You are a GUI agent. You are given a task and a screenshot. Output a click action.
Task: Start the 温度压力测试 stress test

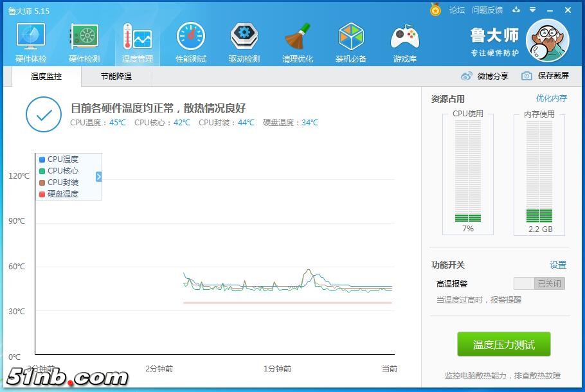point(503,345)
